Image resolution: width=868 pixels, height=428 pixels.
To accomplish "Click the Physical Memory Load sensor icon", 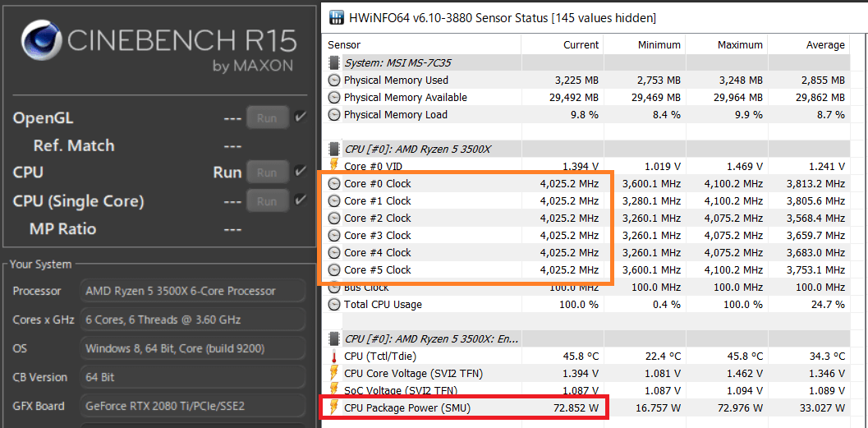I will [334, 115].
